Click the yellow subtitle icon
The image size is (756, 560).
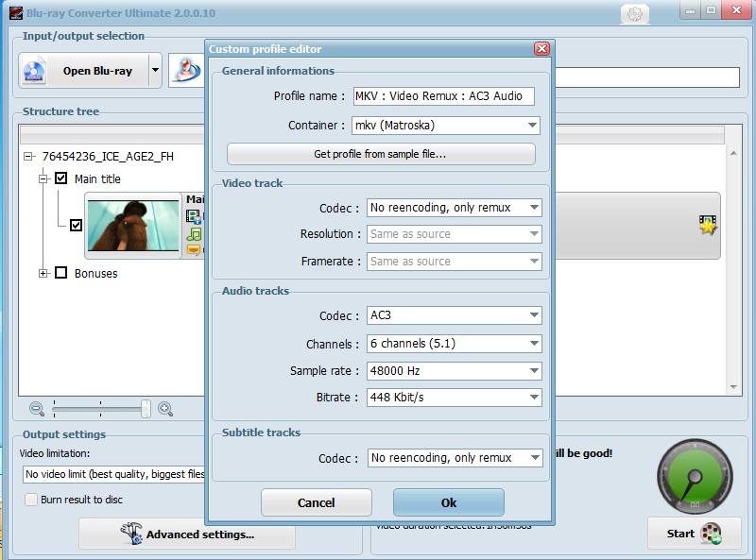tap(194, 249)
